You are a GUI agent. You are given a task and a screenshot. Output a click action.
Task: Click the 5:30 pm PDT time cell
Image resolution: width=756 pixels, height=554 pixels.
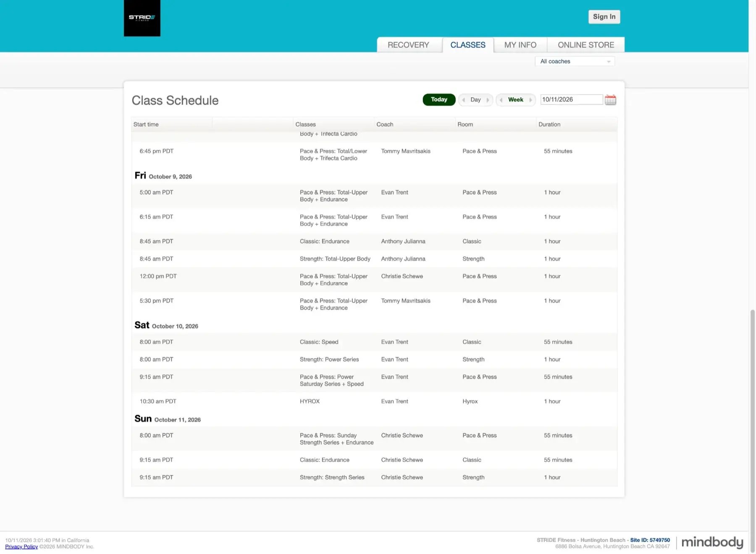[x=156, y=301]
